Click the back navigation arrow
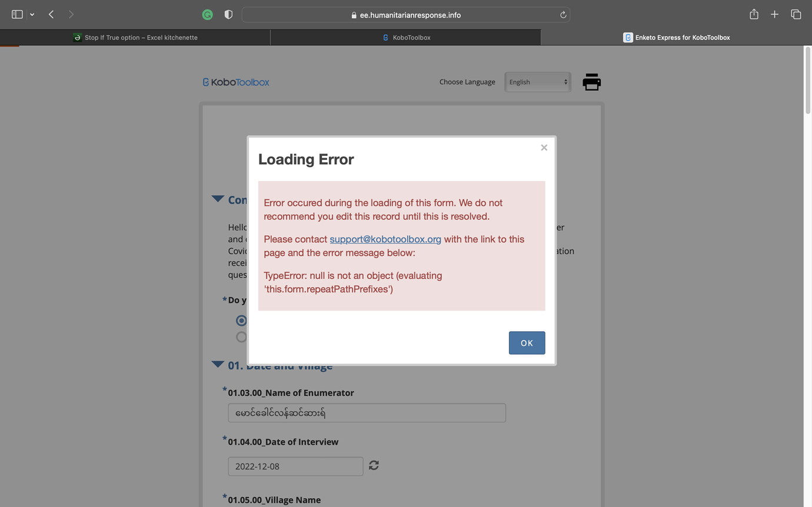 (51, 14)
